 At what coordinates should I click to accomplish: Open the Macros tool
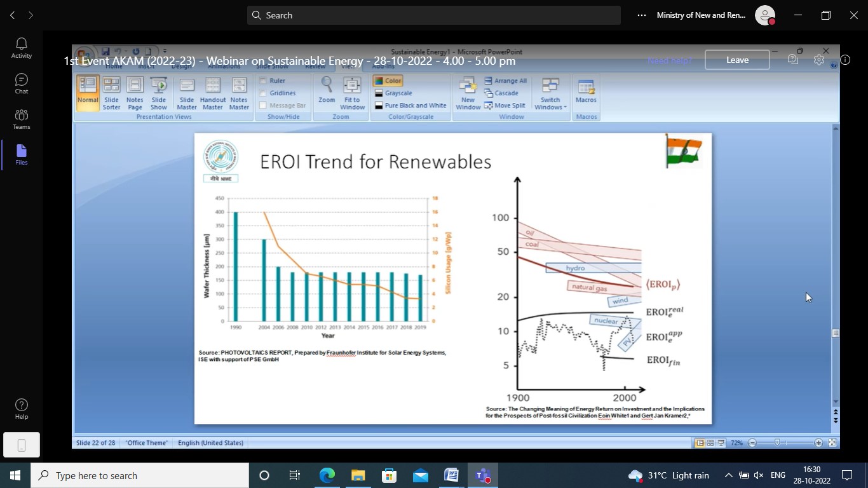(x=586, y=91)
